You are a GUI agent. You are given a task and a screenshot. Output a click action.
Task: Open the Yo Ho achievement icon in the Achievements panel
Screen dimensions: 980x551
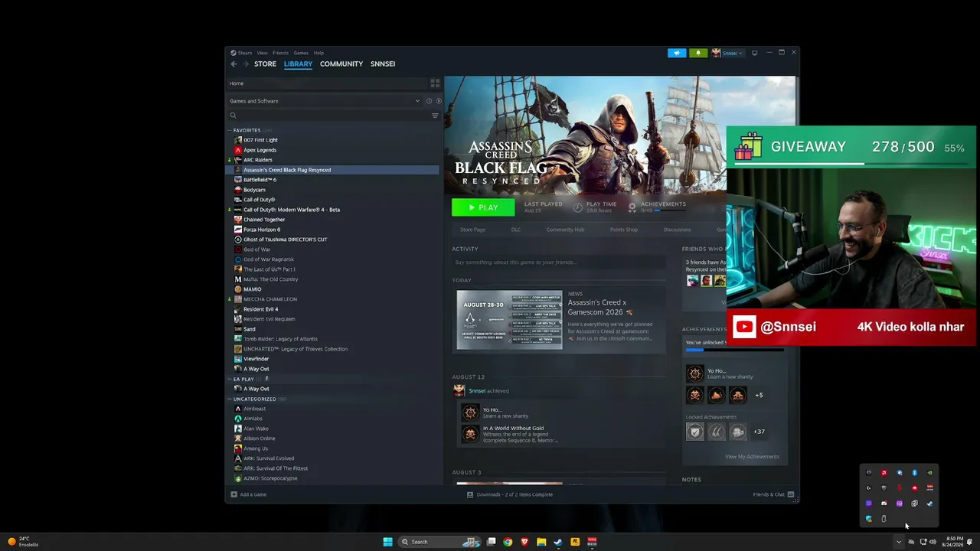click(694, 373)
